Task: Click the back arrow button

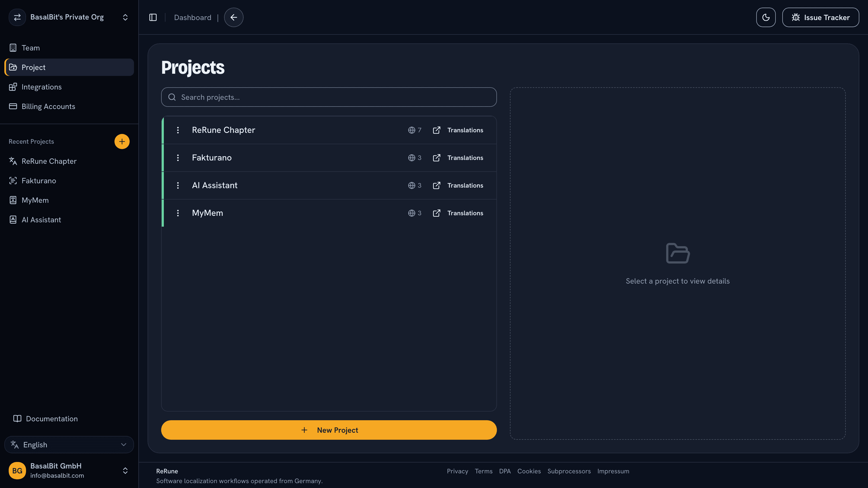Action: pos(234,18)
